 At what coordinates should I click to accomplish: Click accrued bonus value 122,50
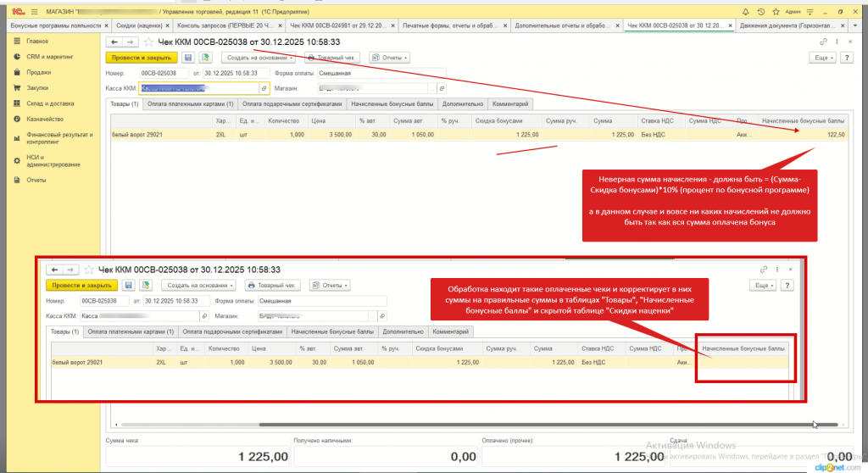click(x=835, y=135)
